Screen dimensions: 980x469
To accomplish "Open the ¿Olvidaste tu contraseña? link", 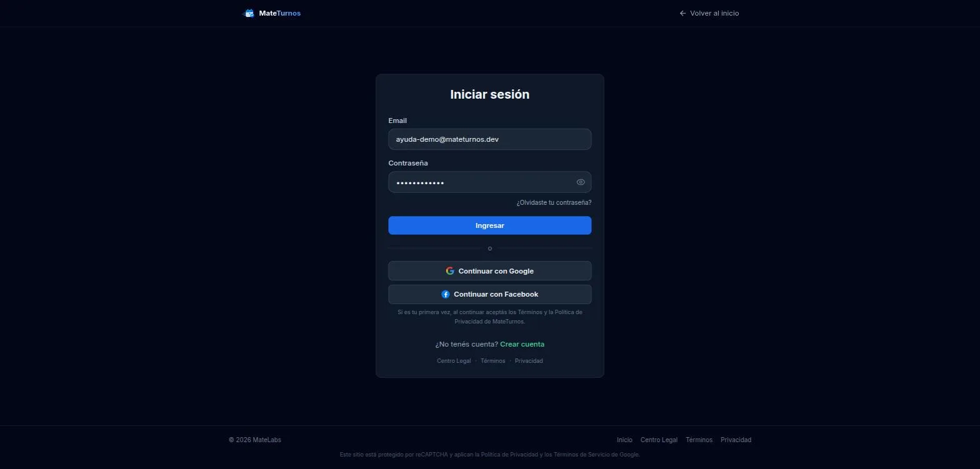I will coord(554,203).
